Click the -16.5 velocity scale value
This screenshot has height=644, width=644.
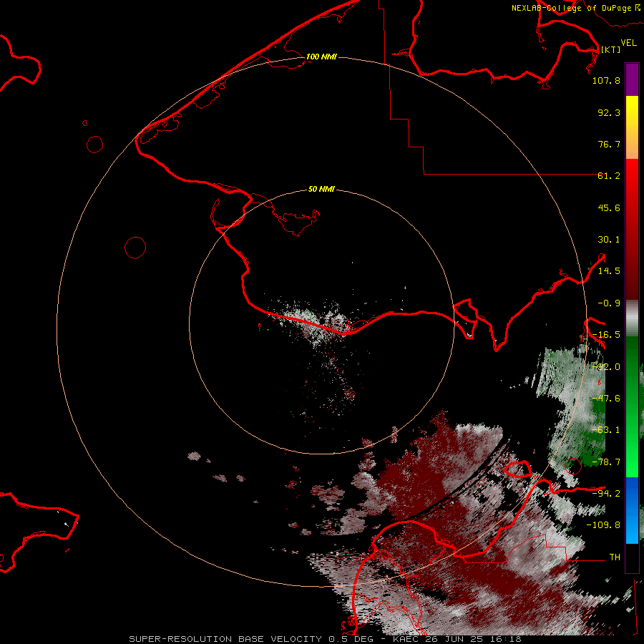pos(606,335)
